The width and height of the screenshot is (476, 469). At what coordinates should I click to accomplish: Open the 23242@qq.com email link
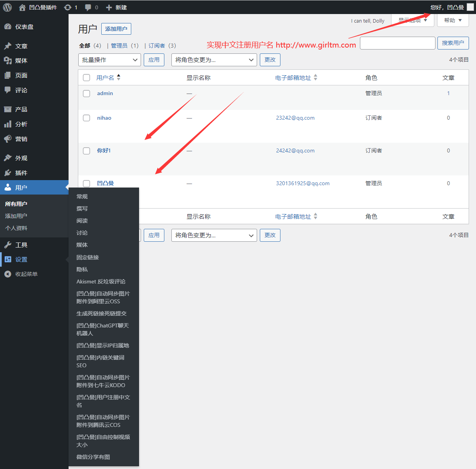(x=295, y=118)
